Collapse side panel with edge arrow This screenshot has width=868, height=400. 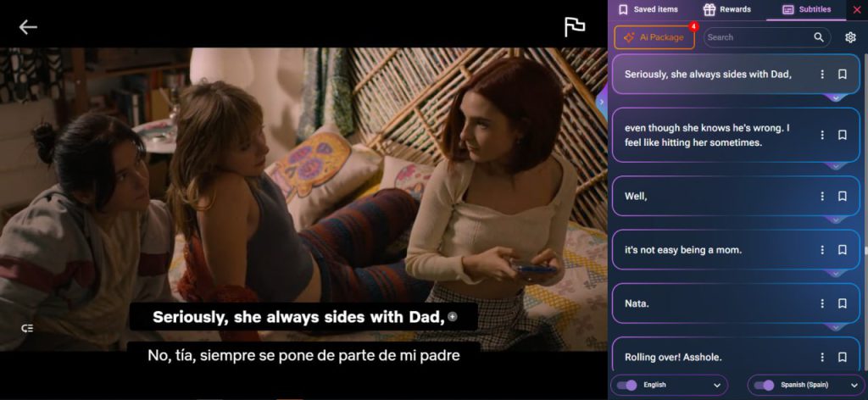[602, 102]
